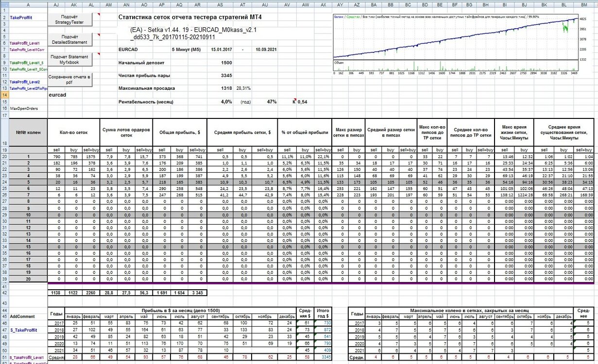This screenshot has width=598, height=364.
Task: Select the "TakeProffit_Level1Corr" cell
Action: click(x=28, y=50)
